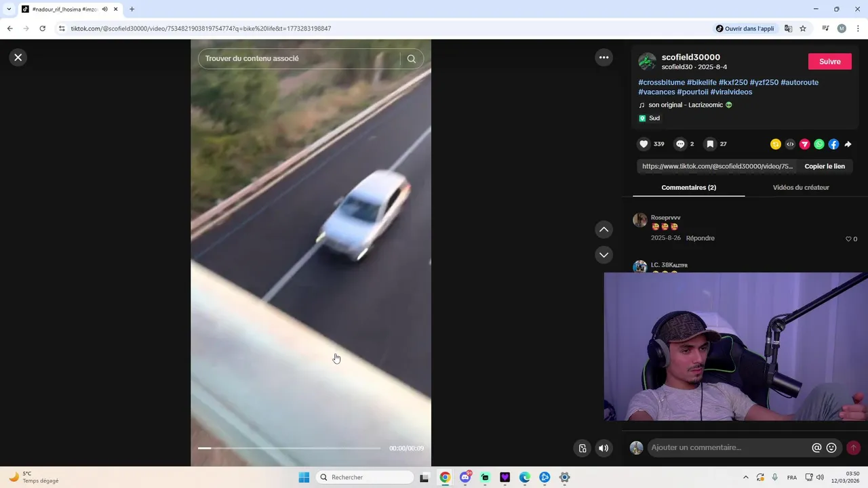Expand more share options arrow
Viewport: 868px width, 488px height.
(x=848, y=144)
